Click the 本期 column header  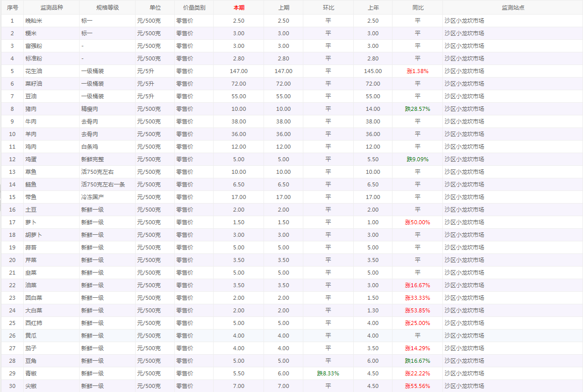[x=239, y=8]
